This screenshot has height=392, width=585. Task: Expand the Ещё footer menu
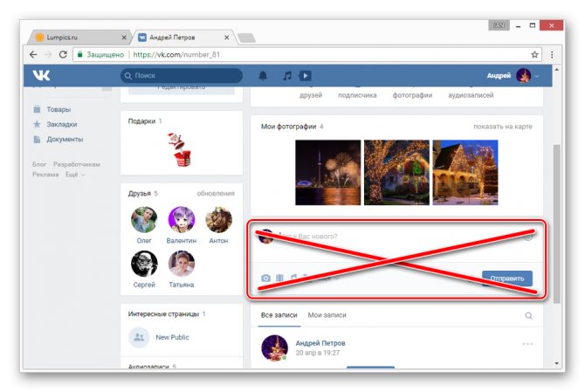pyautogui.click(x=75, y=175)
